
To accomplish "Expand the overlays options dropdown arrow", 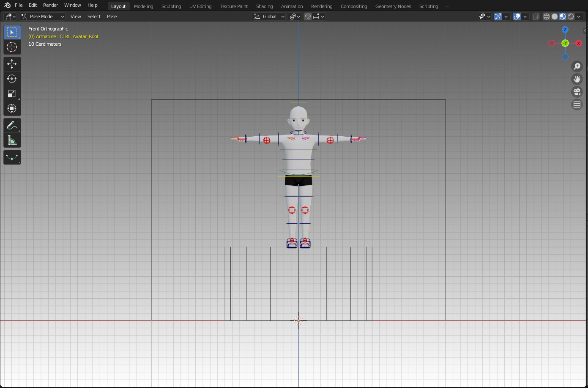I will (x=525, y=17).
